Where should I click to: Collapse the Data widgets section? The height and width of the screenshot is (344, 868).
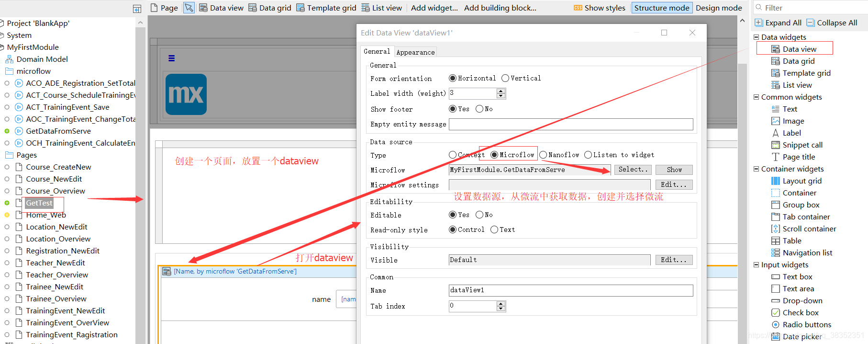click(x=757, y=37)
